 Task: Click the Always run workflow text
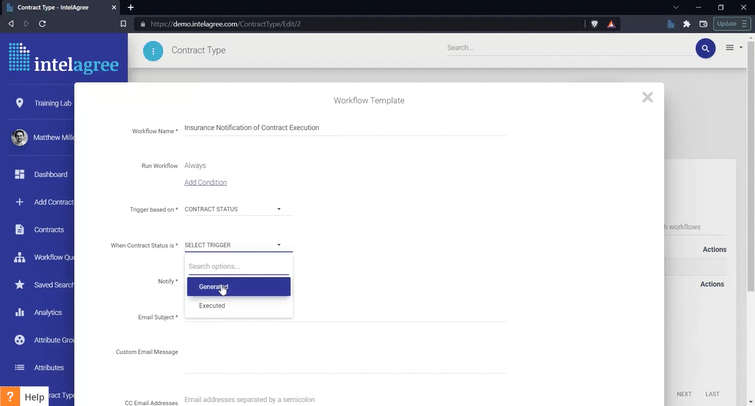tap(195, 165)
